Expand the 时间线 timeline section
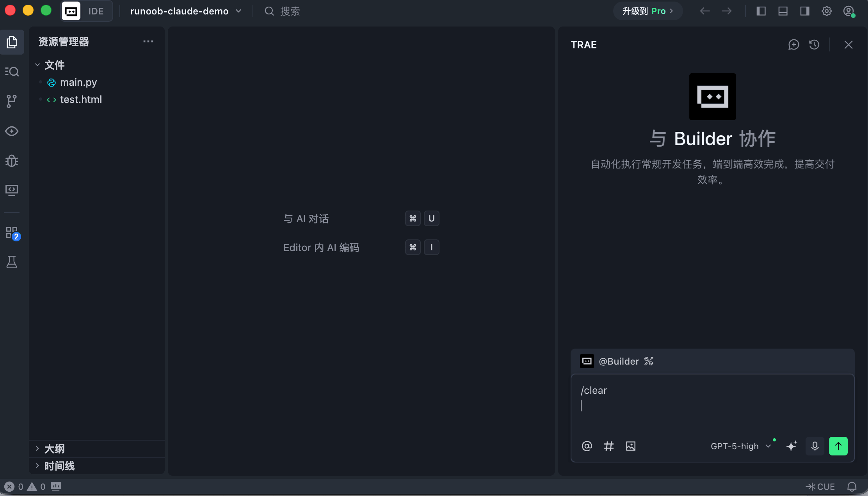868x496 pixels. point(59,466)
